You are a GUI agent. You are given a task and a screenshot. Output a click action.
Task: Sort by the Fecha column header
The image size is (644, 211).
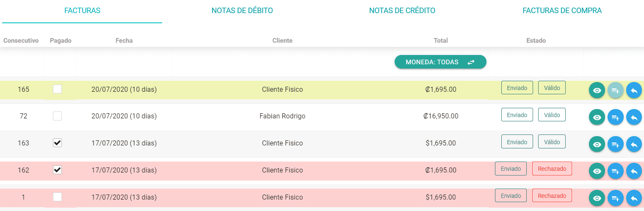pos(124,41)
